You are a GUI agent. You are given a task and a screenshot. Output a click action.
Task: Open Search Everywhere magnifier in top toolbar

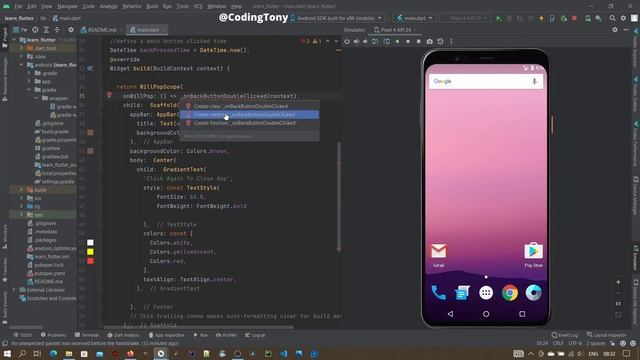(x=612, y=18)
